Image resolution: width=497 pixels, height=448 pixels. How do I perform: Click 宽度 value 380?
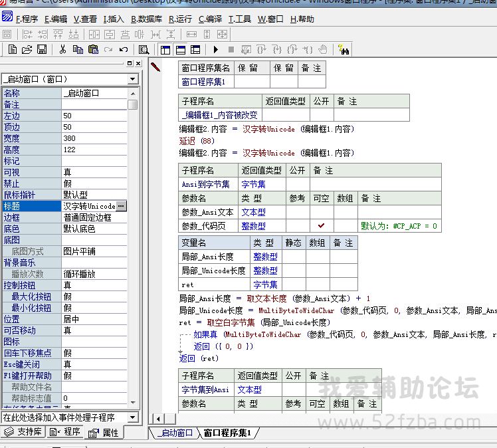(94, 138)
